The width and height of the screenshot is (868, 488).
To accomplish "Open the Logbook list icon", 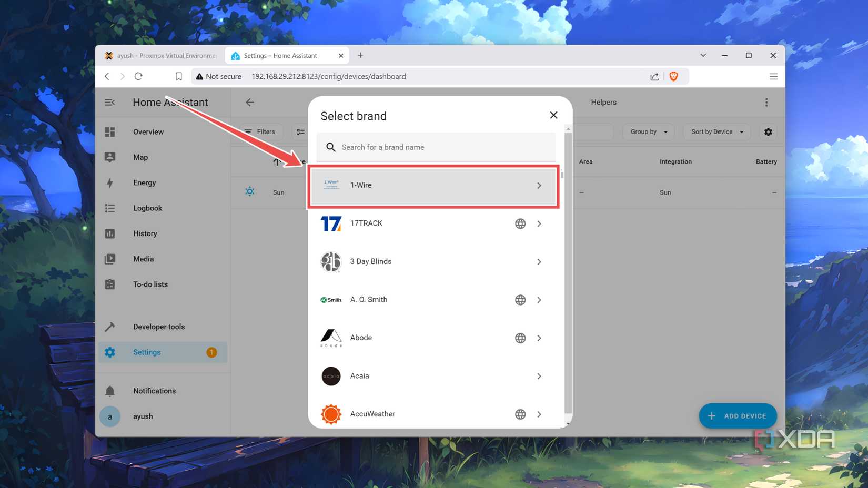I will pyautogui.click(x=110, y=208).
